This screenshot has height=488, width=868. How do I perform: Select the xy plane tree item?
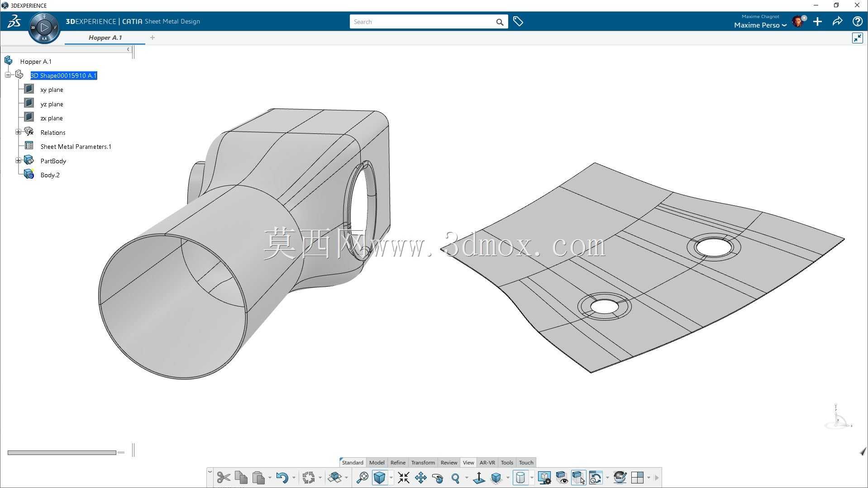click(52, 90)
